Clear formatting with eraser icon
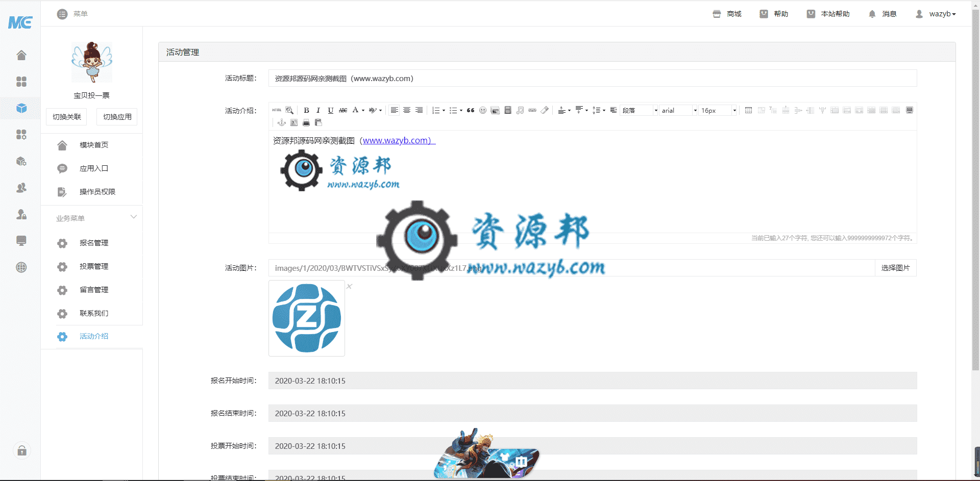 click(x=545, y=110)
